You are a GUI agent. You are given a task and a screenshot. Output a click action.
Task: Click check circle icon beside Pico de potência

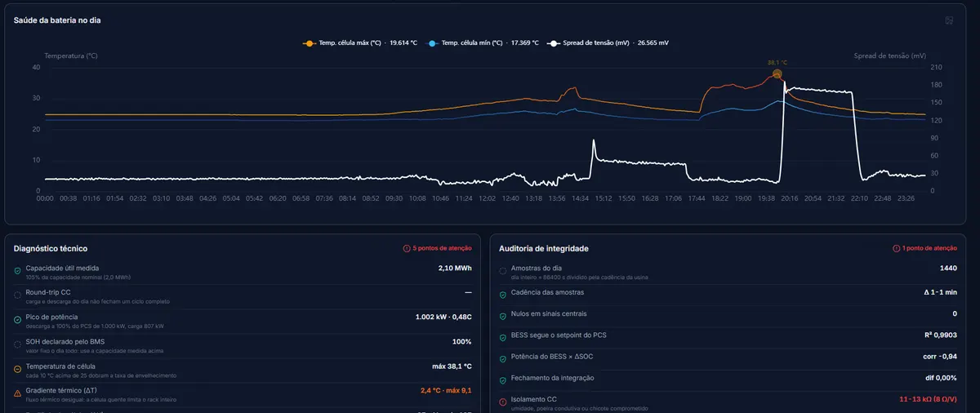(x=18, y=320)
